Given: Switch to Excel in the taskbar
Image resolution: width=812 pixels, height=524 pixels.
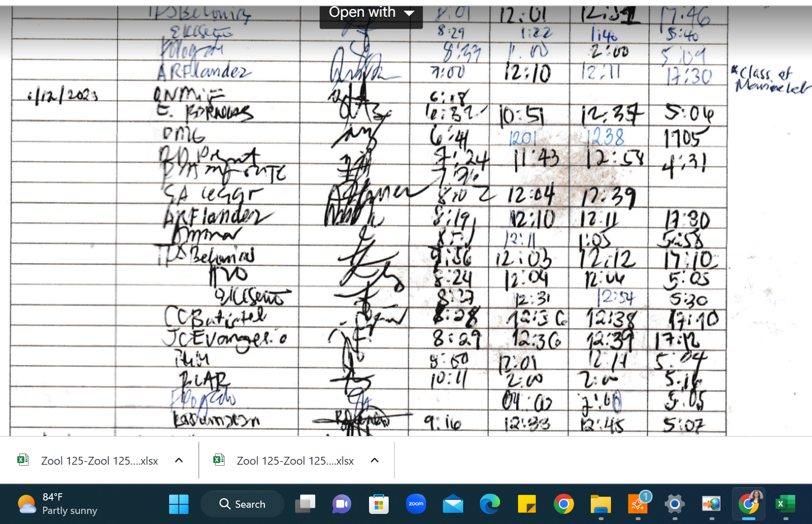Looking at the screenshot, I should pos(785,504).
